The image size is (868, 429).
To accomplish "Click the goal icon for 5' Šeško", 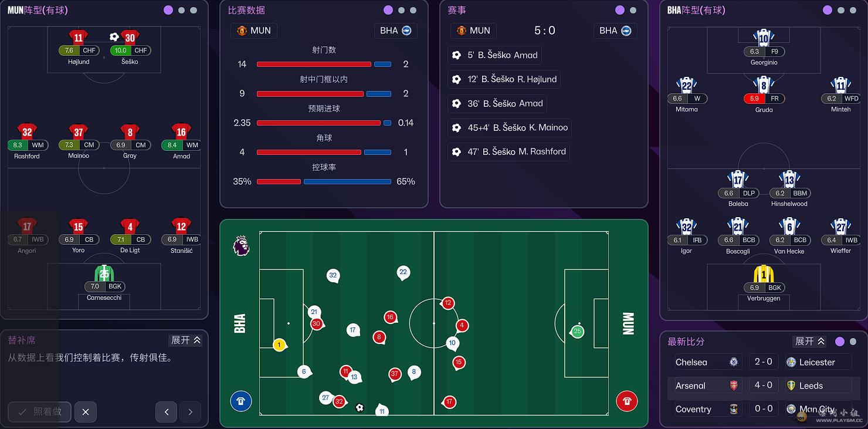I will (x=456, y=55).
